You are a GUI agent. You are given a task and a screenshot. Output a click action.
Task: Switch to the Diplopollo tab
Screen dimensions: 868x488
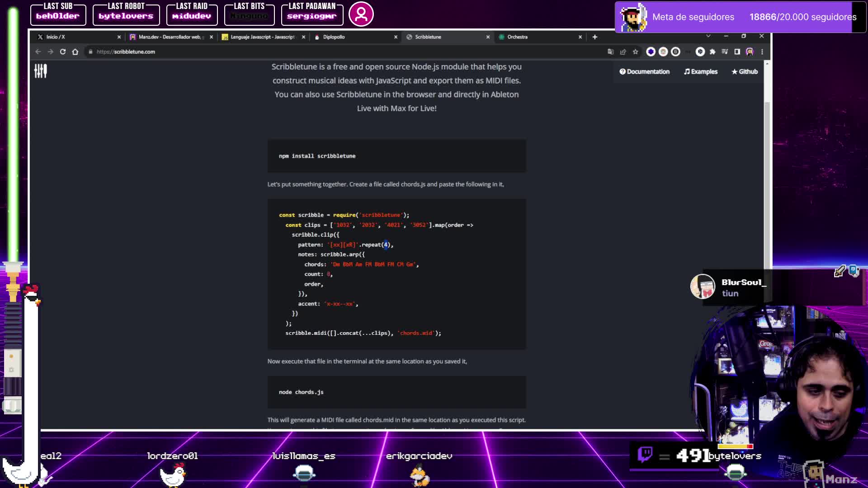click(356, 37)
